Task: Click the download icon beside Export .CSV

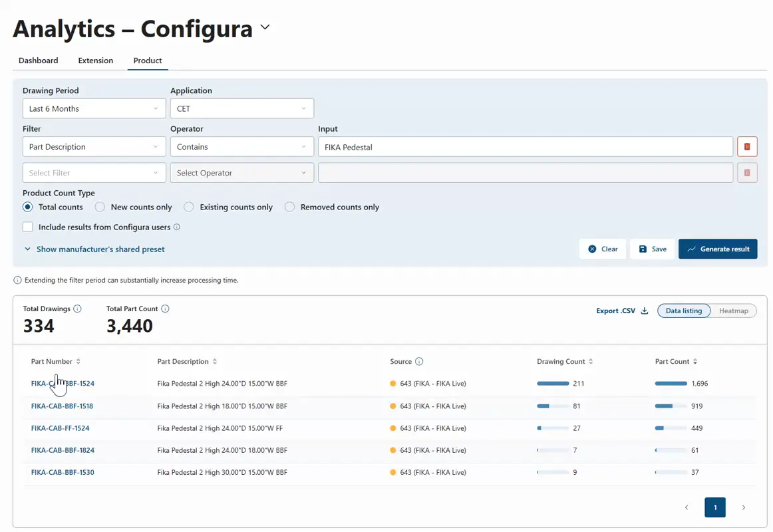Action: tap(645, 311)
